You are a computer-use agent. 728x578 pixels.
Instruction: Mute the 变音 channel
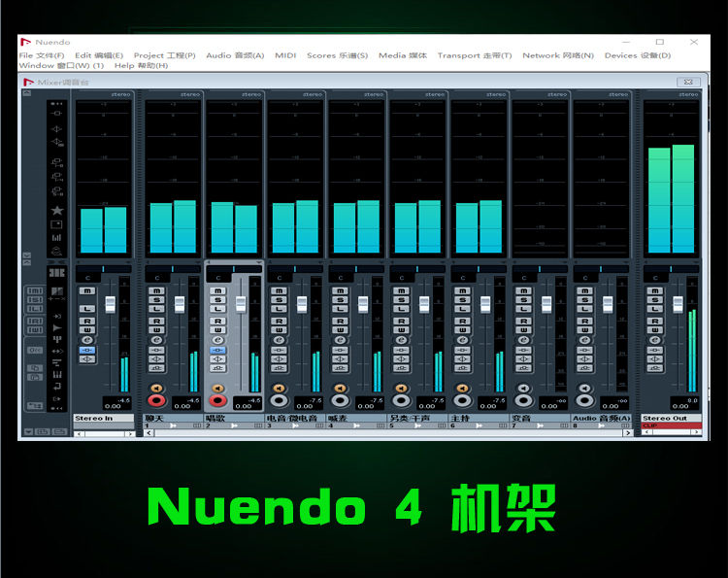(x=524, y=290)
